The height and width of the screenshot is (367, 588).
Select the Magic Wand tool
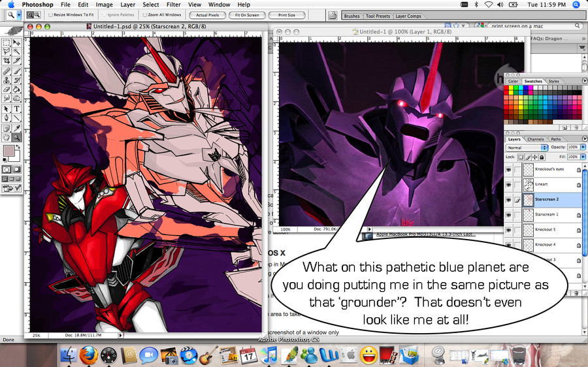[x=16, y=51]
